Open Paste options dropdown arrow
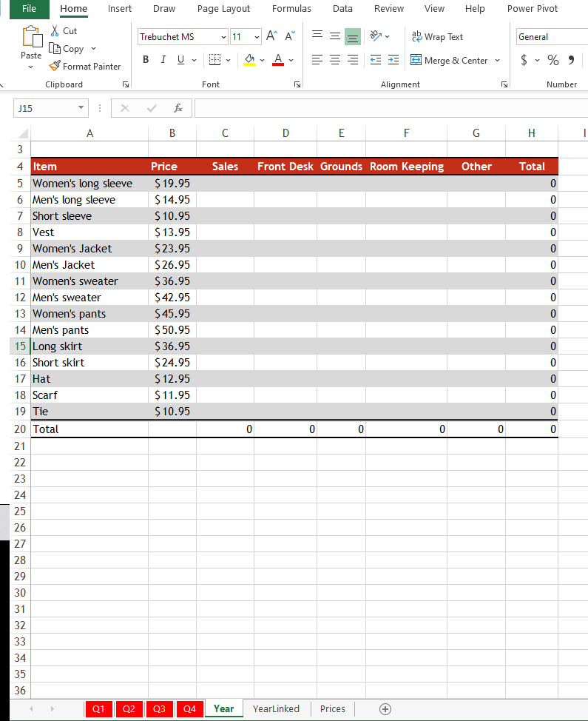Viewport: 588px width, 721px height. point(31,67)
